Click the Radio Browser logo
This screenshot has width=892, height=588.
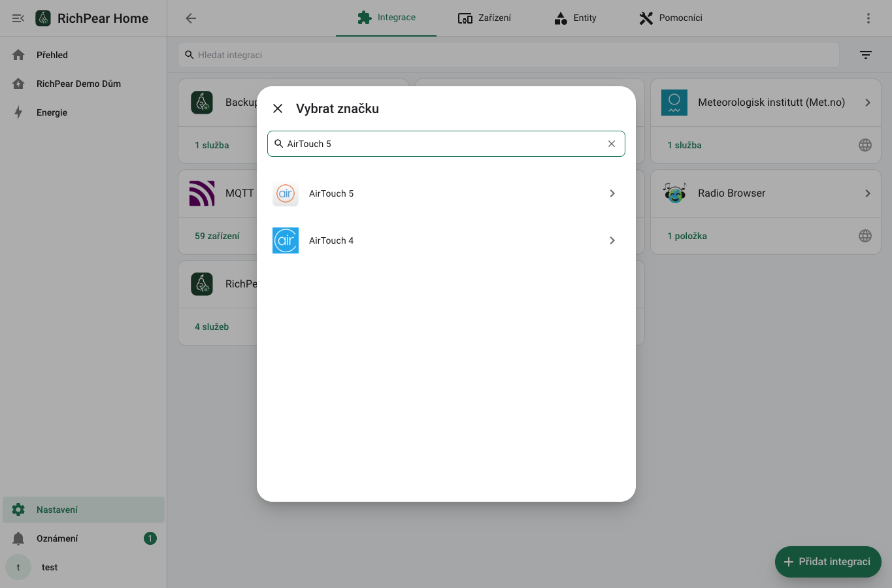point(674,193)
